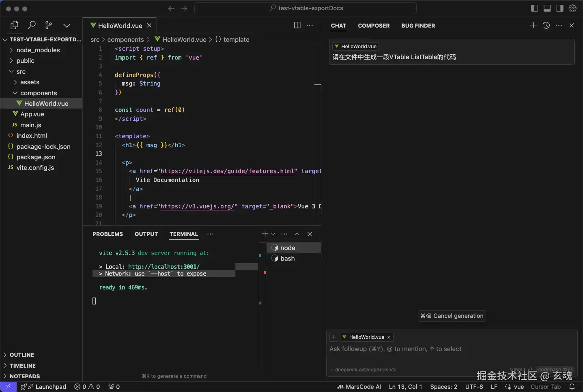Switch to the COMPOSER tab
583x392 pixels.
(x=373, y=26)
